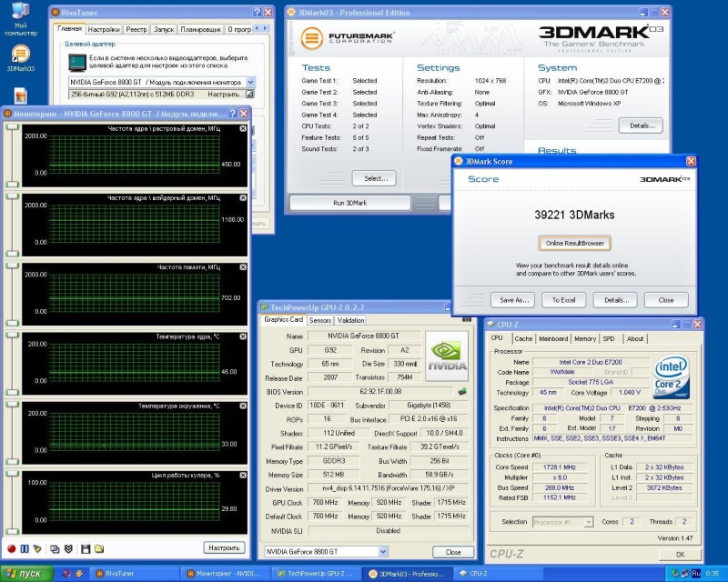Screen dimensions: 728x582
Task: Close the memory clock graph panel
Action: pos(243,267)
